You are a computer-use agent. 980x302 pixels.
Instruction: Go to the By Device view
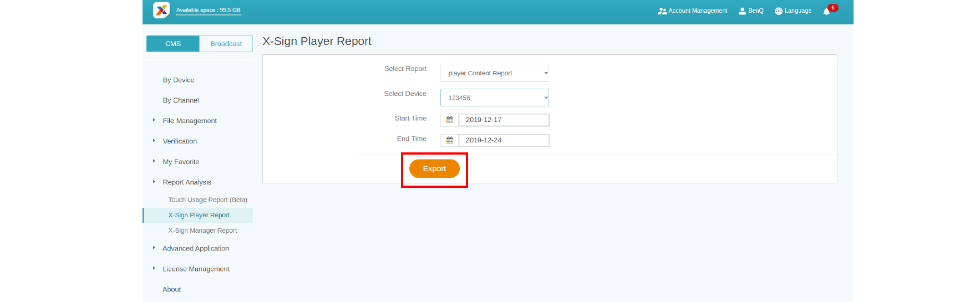(x=179, y=80)
